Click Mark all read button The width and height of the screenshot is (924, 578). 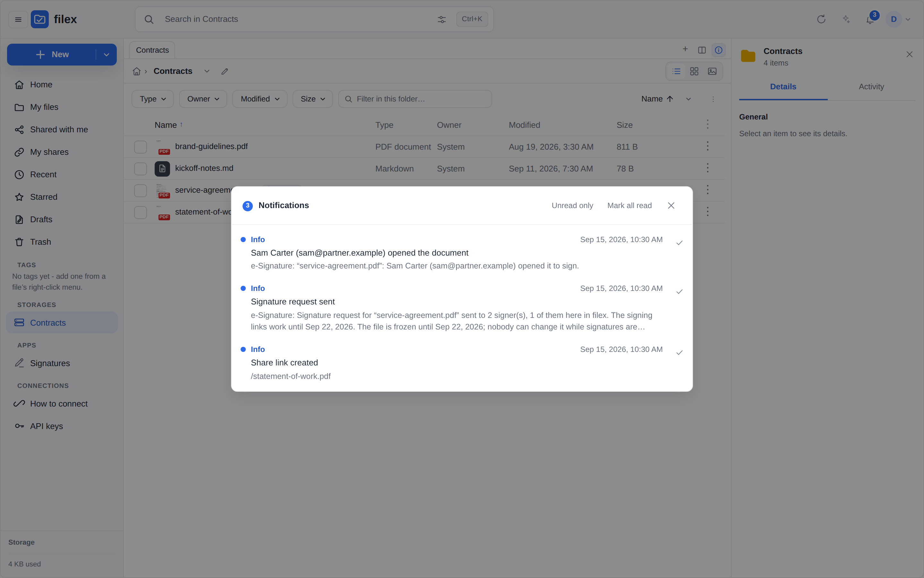click(x=629, y=206)
